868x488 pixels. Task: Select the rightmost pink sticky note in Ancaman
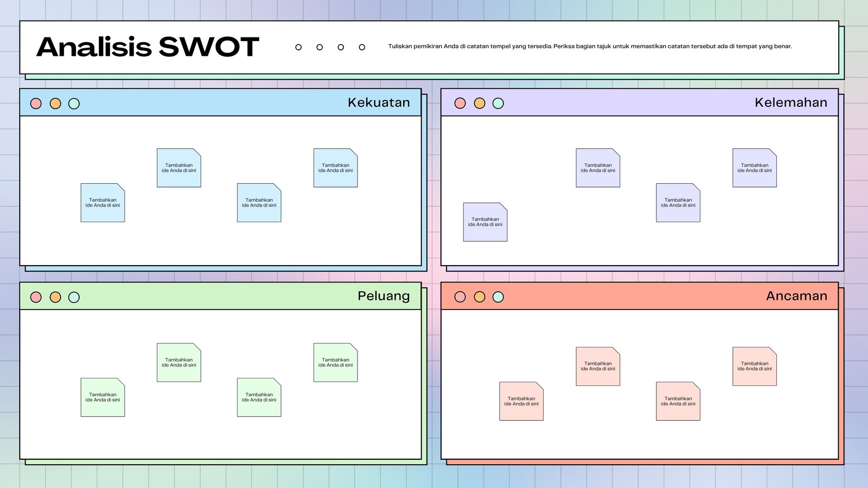[755, 367]
